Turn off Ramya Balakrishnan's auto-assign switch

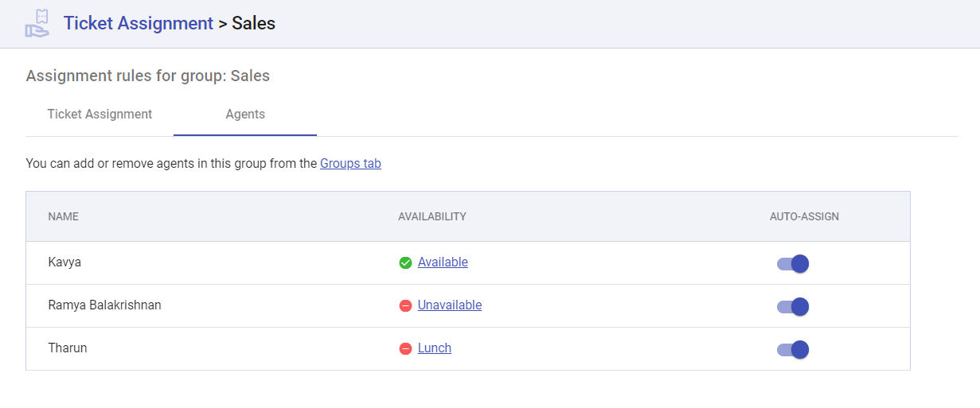[x=793, y=307]
